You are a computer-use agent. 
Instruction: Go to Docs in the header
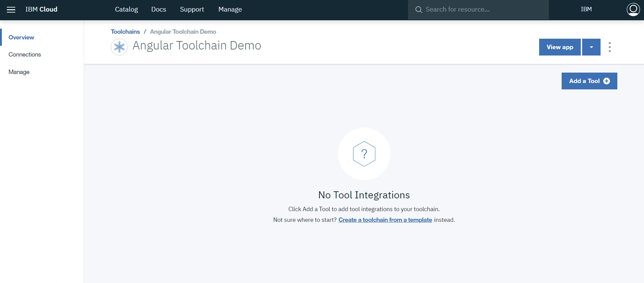pos(158,9)
